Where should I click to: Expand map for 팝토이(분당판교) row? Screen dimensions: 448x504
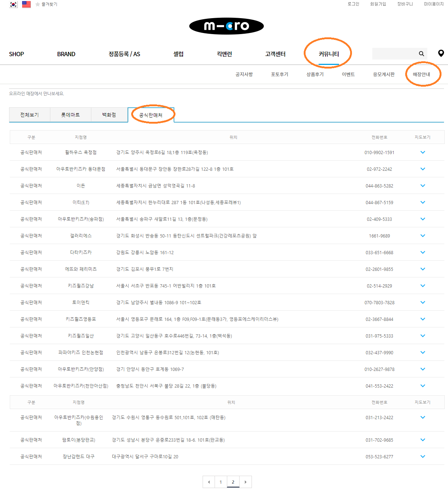tap(423, 440)
